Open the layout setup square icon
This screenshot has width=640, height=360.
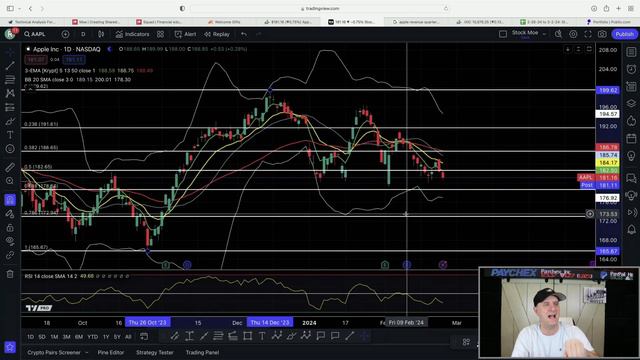pos(503,34)
